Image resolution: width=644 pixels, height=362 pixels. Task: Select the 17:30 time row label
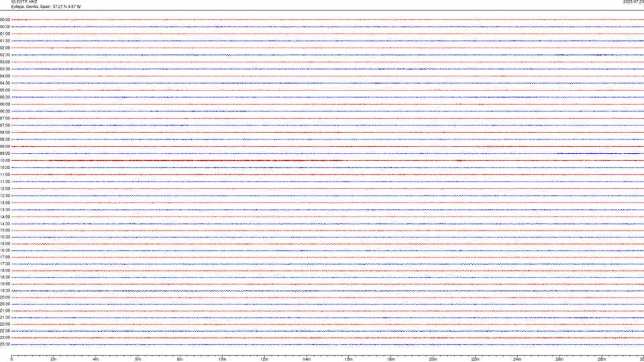pyautogui.click(x=5, y=264)
